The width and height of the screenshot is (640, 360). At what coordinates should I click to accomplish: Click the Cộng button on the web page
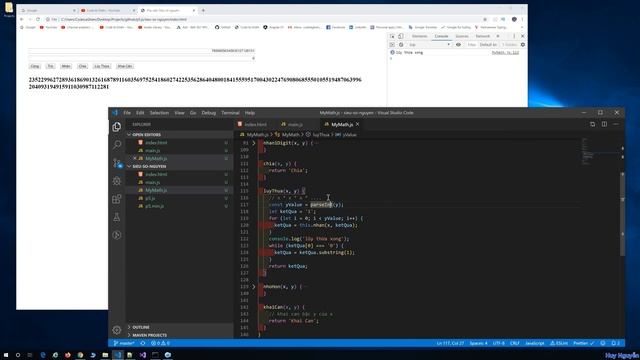35,66
